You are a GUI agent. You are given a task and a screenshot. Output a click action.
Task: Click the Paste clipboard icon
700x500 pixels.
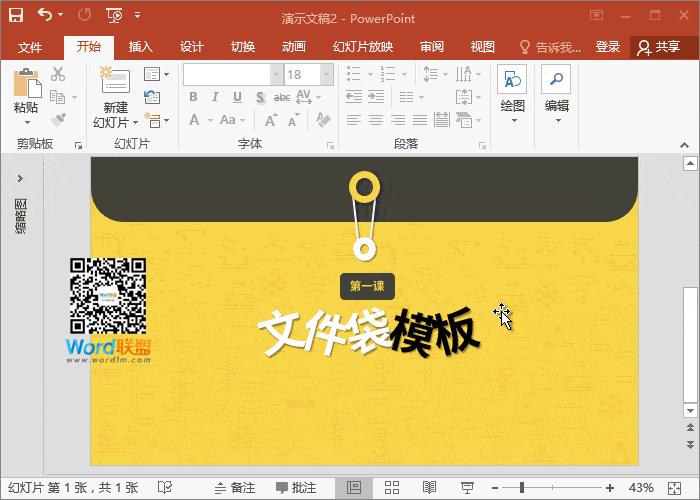26,84
